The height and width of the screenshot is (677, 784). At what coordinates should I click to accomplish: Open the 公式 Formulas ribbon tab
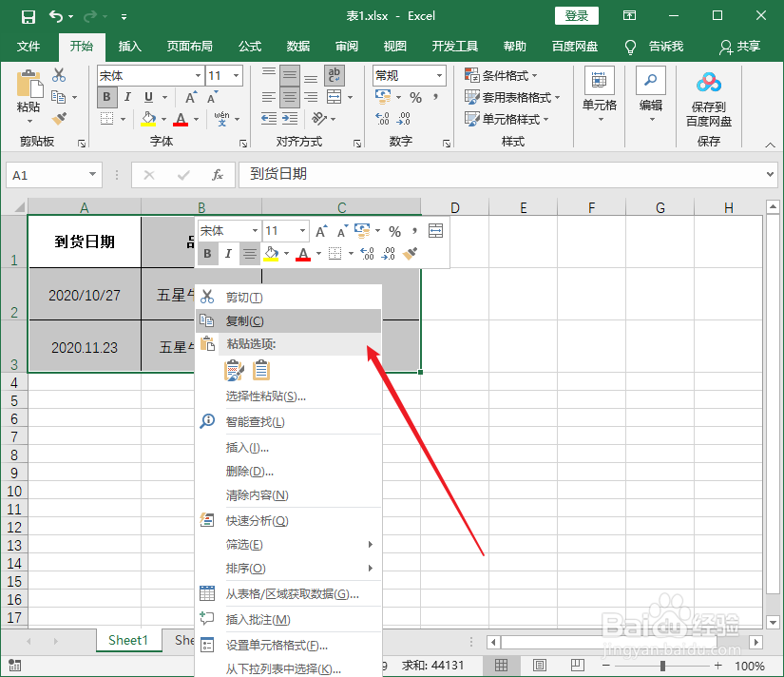(250, 47)
